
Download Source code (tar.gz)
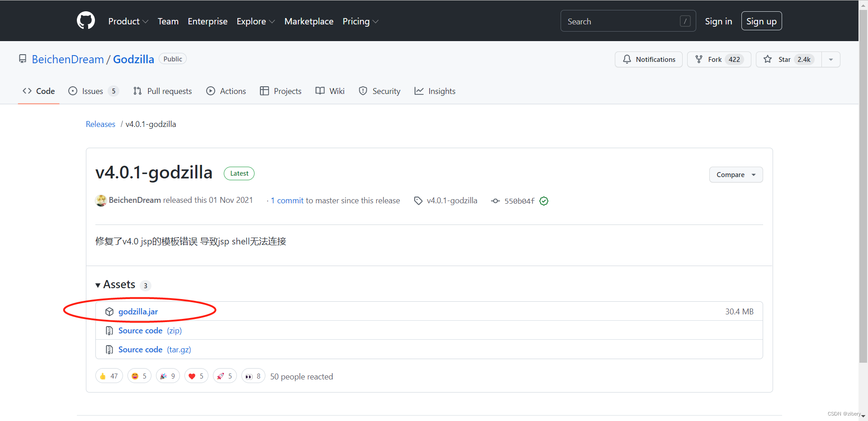tap(155, 350)
